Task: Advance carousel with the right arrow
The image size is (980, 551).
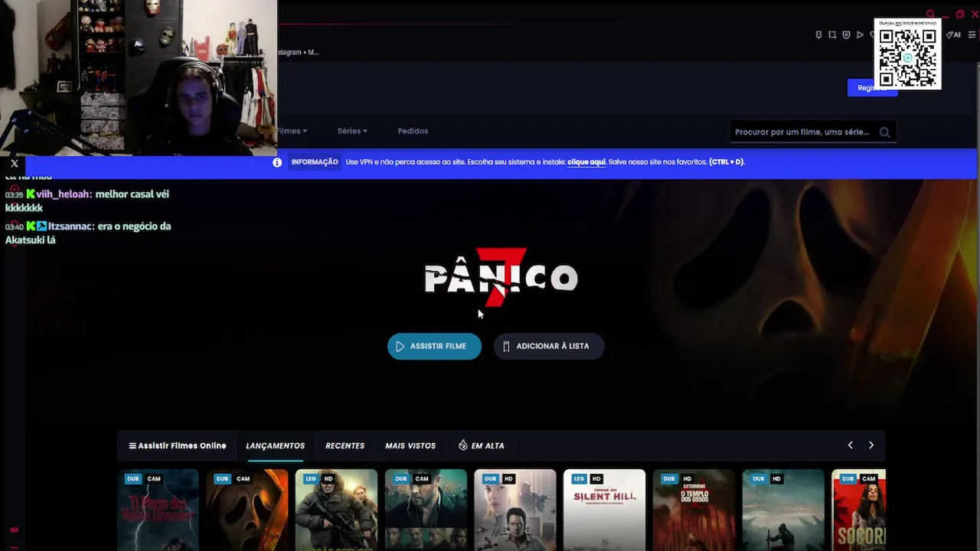Action: pos(871,445)
